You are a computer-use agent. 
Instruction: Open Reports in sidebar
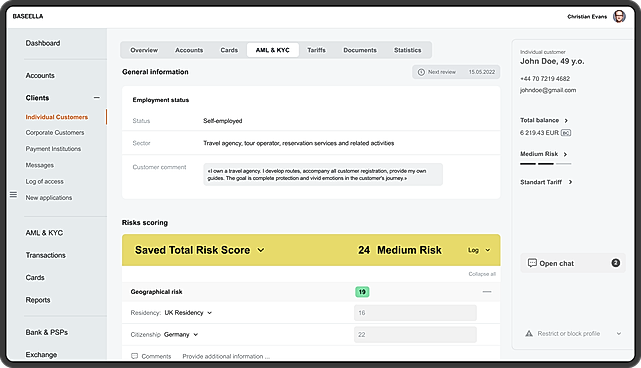(38, 300)
